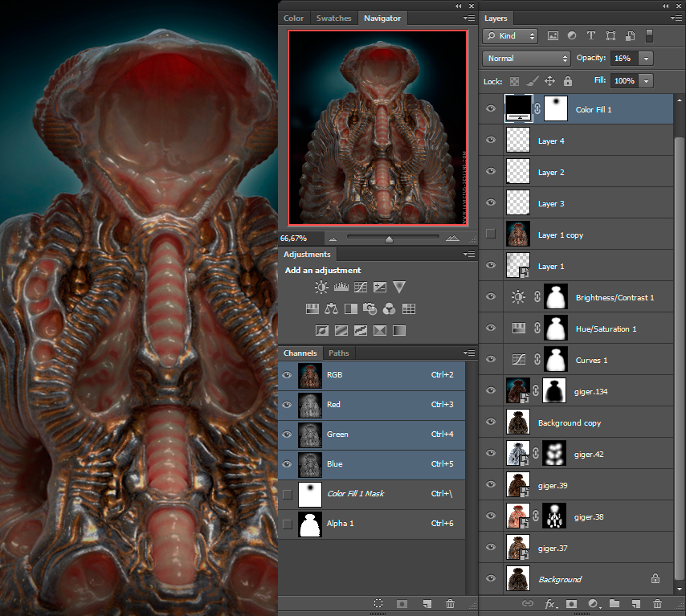Hide the giger.134 layer
686x616 pixels.
click(x=491, y=390)
